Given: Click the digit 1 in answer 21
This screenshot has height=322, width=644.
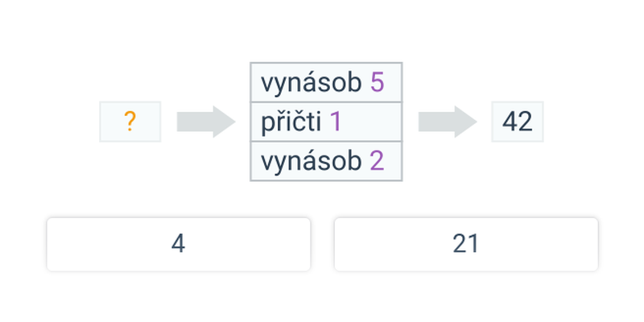Looking at the screenshot, I should tap(473, 244).
